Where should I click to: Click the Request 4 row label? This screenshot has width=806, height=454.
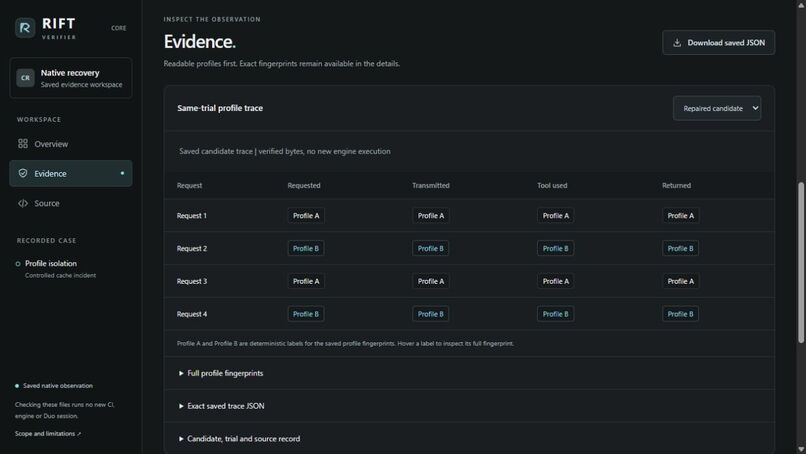pyautogui.click(x=192, y=314)
